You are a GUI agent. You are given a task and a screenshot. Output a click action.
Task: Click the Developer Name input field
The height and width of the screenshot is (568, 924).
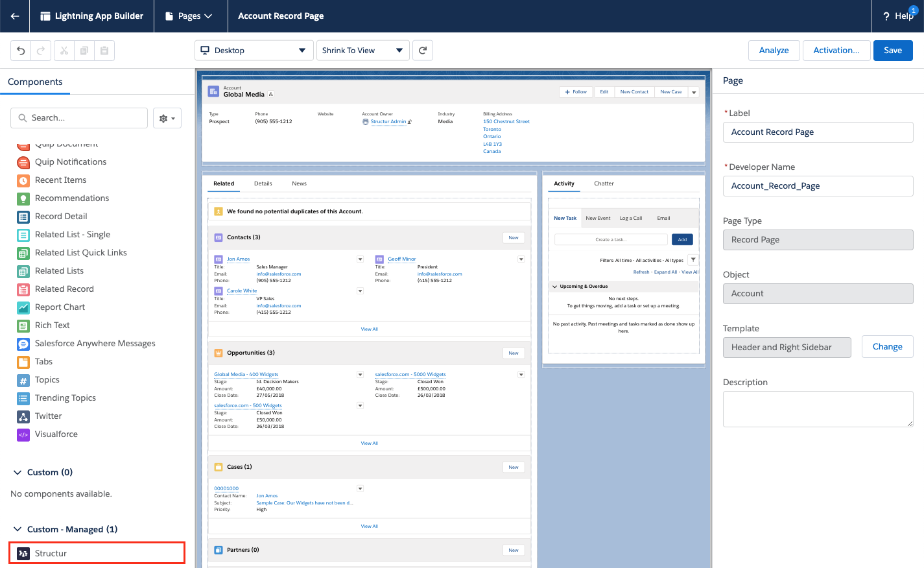tap(818, 186)
